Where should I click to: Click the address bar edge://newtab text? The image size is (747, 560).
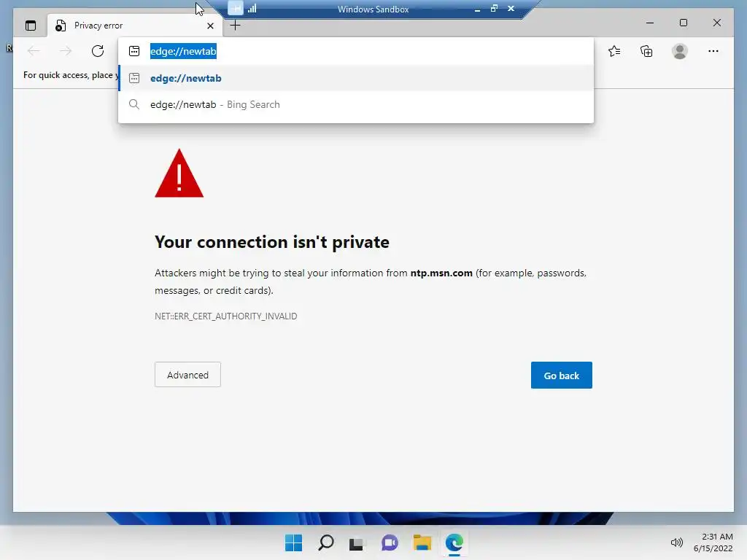[x=183, y=52]
